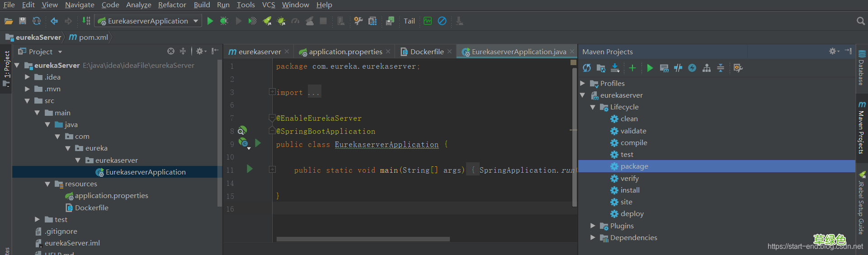Click the Tail toolbar button
This screenshot has height=255, width=868.
point(409,21)
